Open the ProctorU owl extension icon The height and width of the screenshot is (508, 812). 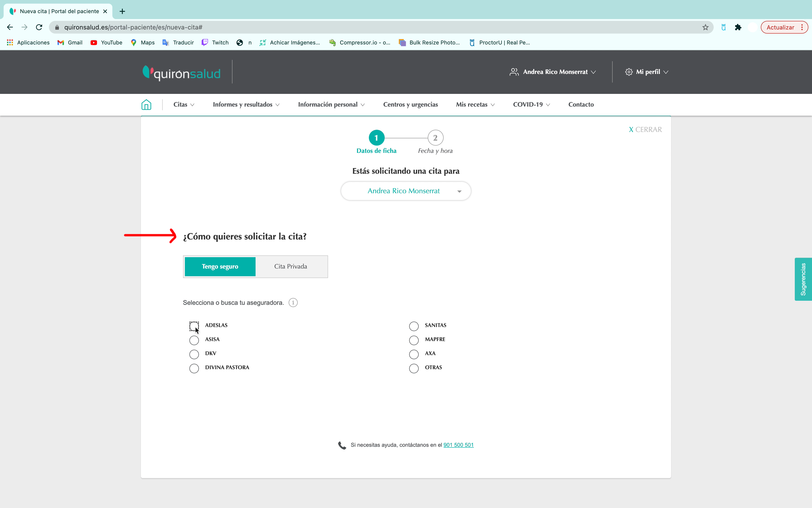[x=723, y=27]
